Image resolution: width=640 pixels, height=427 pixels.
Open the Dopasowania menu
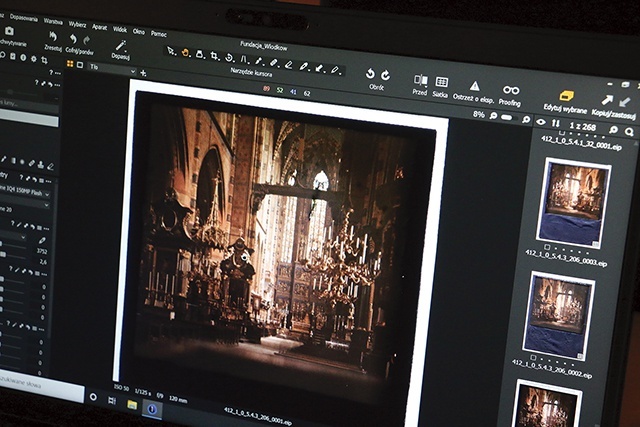click(x=24, y=18)
